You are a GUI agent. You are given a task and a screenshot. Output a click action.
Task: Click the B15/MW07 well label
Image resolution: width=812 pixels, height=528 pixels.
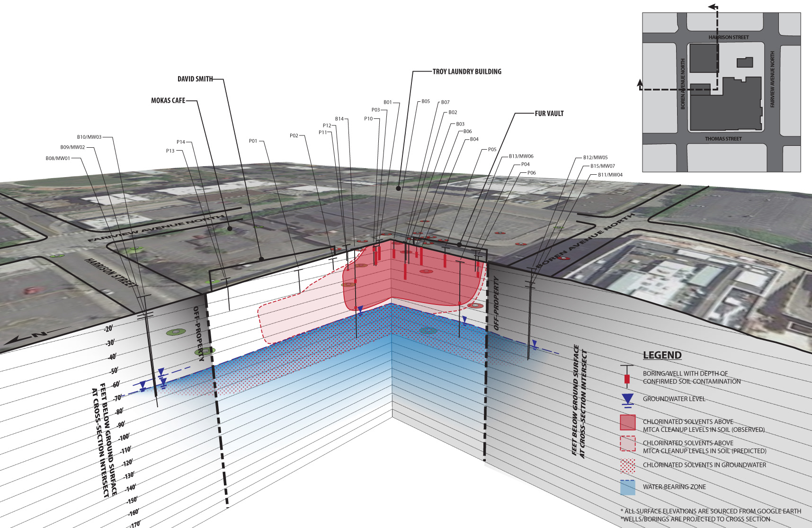point(603,166)
